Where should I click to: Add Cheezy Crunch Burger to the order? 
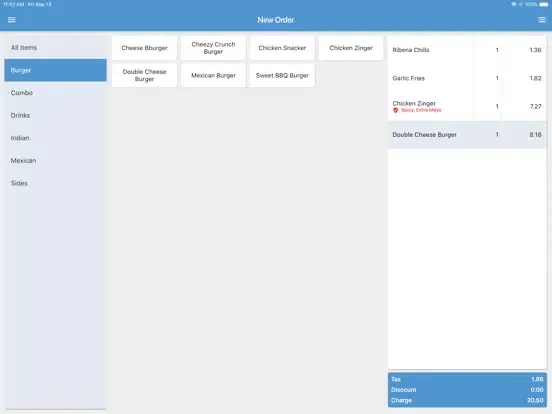tap(213, 48)
